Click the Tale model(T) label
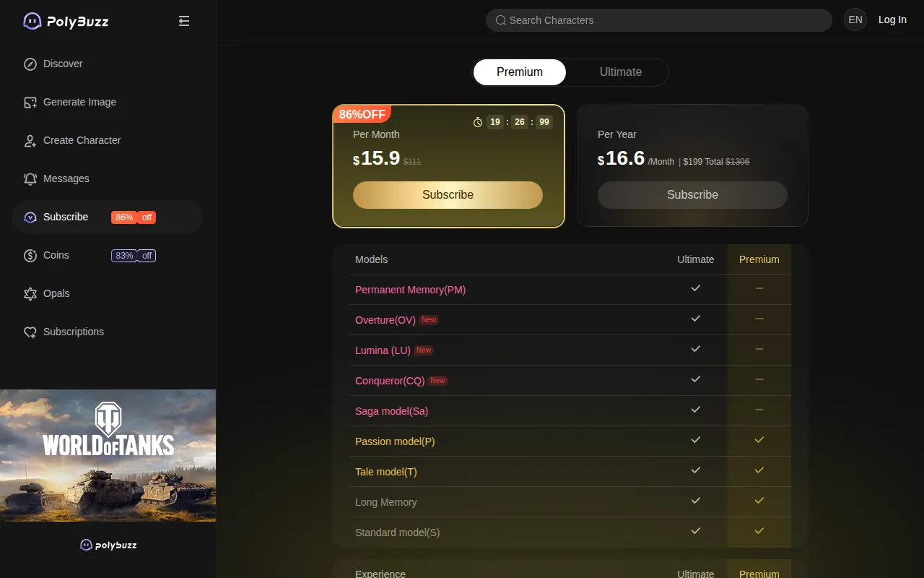Image resolution: width=924 pixels, height=578 pixels. pos(386,472)
